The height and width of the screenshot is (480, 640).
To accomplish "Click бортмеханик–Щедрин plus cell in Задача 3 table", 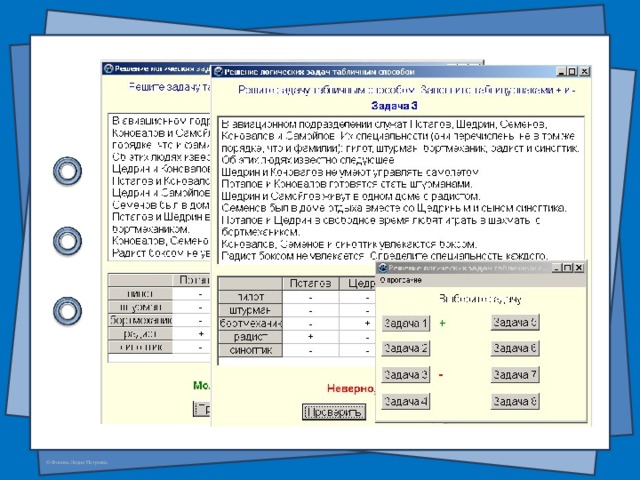I will [358, 324].
